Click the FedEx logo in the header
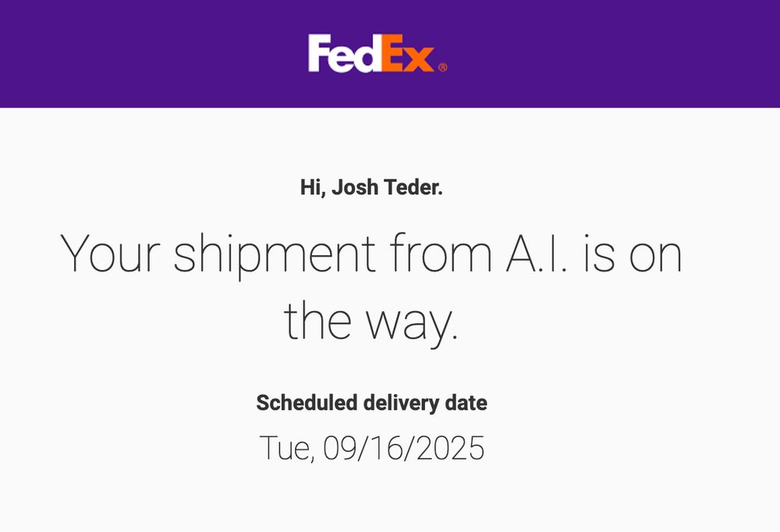Image resolution: width=780 pixels, height=532 pixels. 377,53
